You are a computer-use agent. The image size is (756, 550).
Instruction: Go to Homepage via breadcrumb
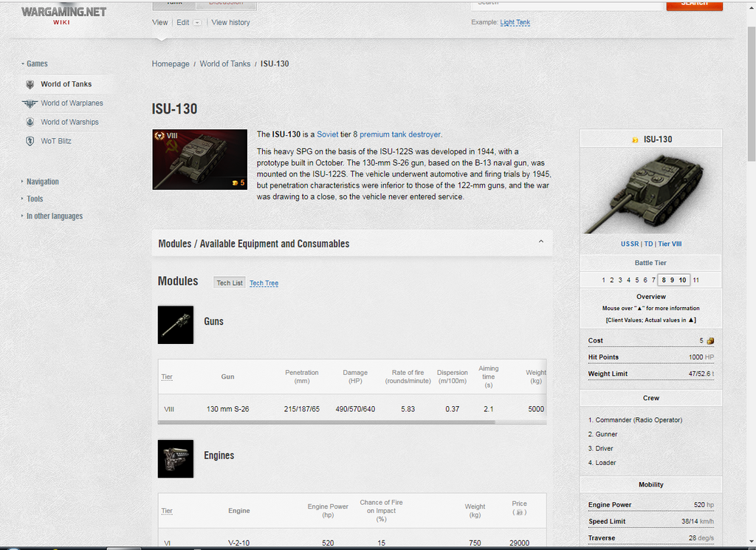tap(171, 64)
